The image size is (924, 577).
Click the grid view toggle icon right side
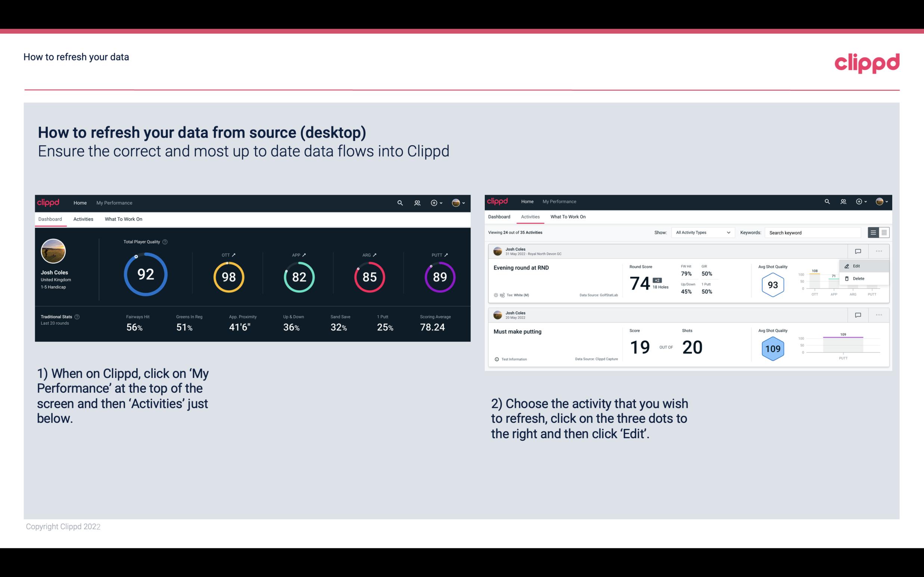click(x=884, y=232)
